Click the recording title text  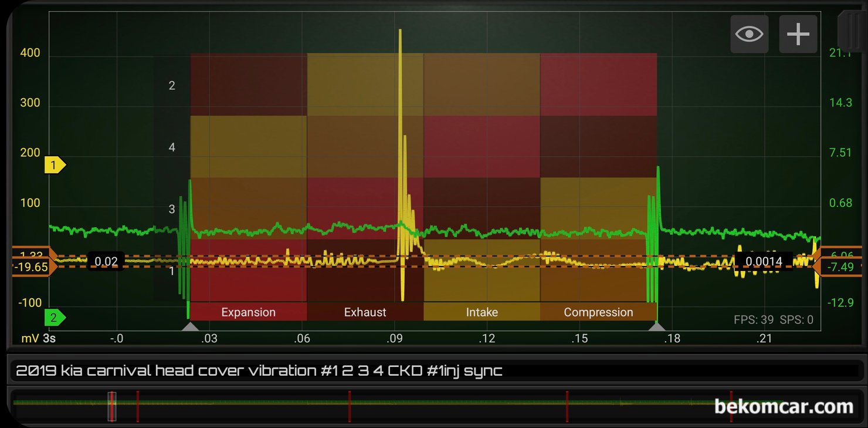(x=259, y=371)
